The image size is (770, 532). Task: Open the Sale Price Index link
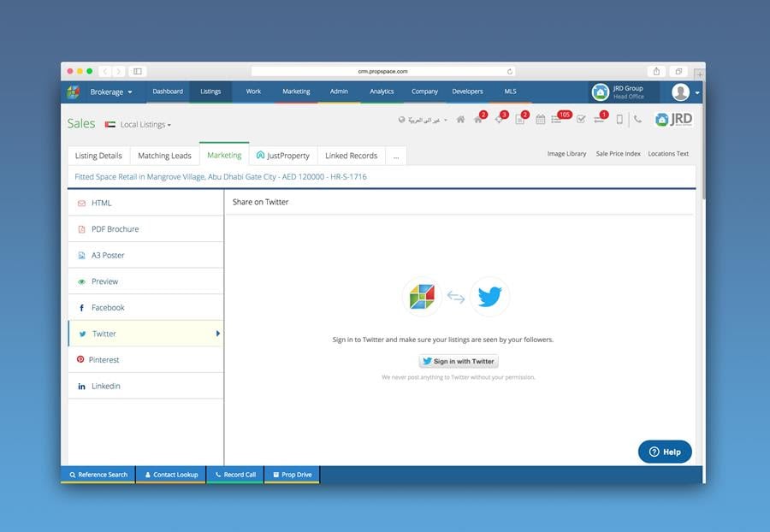click(x=619, y=154)
